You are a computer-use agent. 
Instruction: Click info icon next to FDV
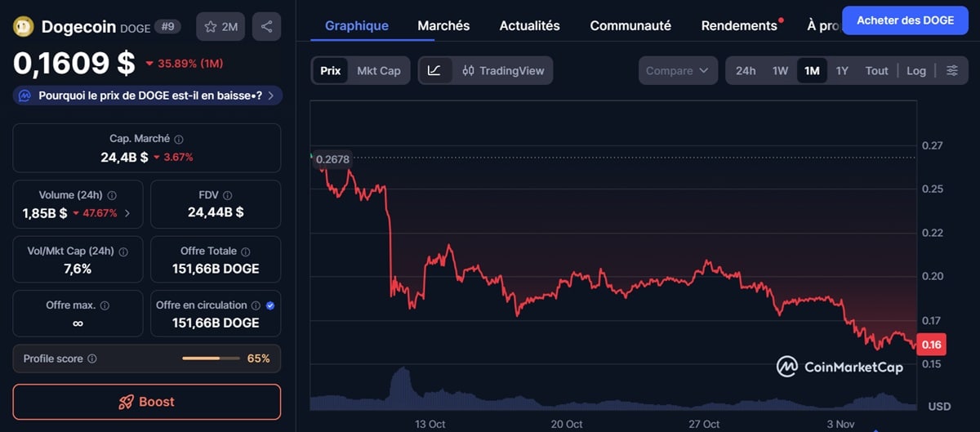(x=228, y=195)
